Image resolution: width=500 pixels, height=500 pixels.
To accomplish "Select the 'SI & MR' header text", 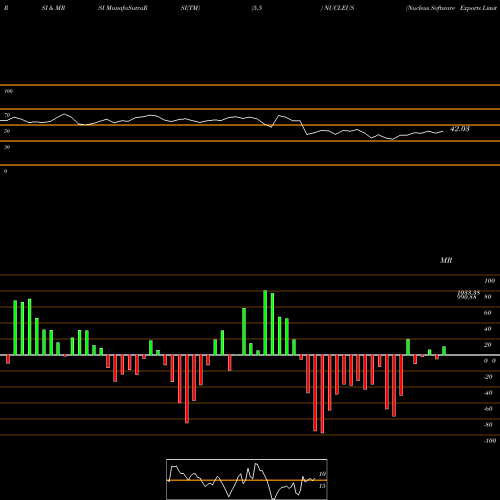I will [x=53, y=8].
